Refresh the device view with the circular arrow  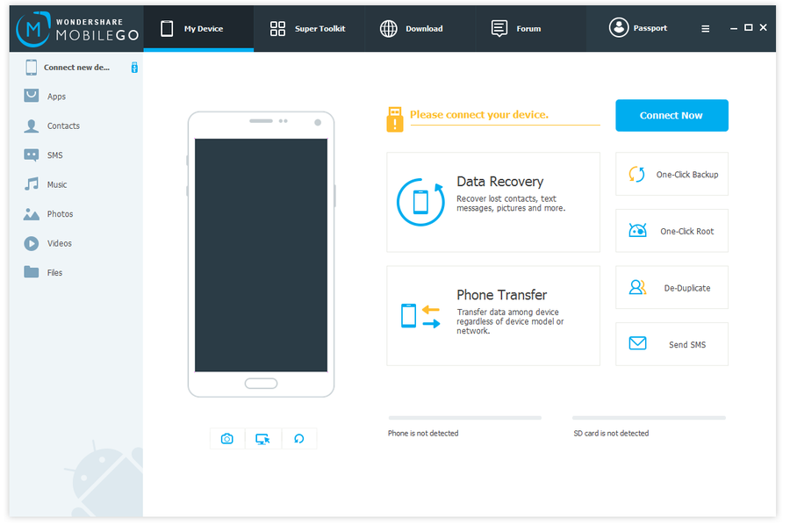(298, 438)
